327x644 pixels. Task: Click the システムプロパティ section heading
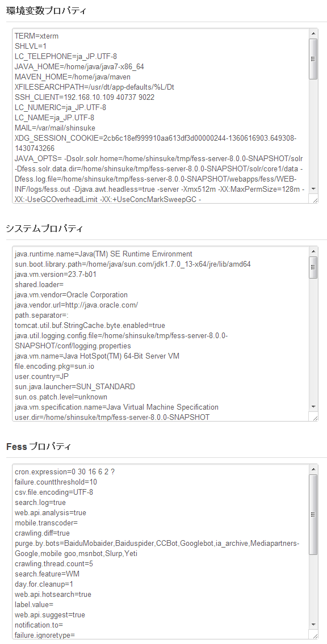[44, 229]
